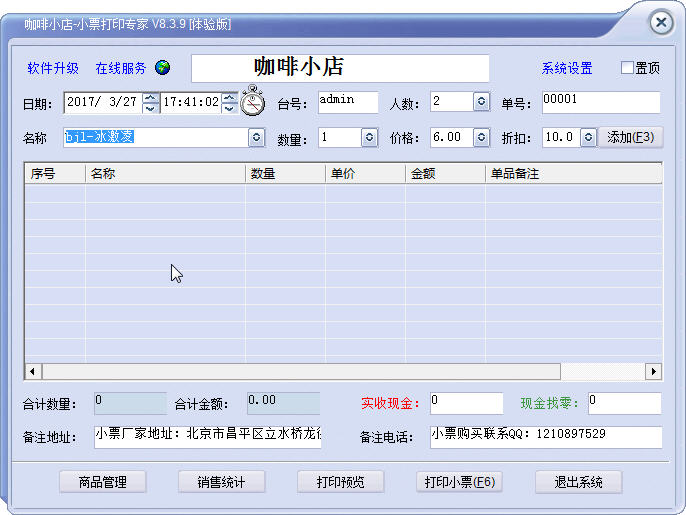Click the 台号 field containing admin
The height and width of the screenshot is (515, 686).
tap(348, 102)
